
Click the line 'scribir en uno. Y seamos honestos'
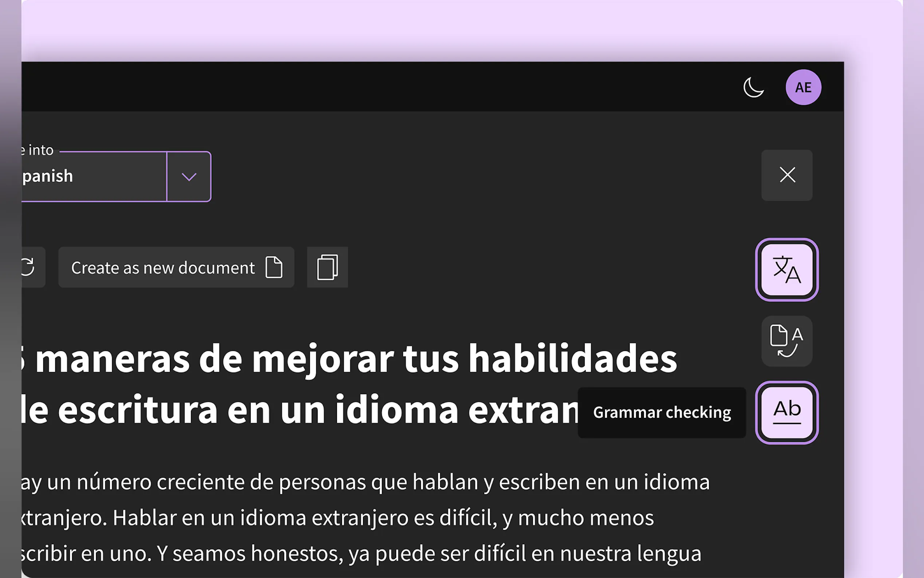182,554
